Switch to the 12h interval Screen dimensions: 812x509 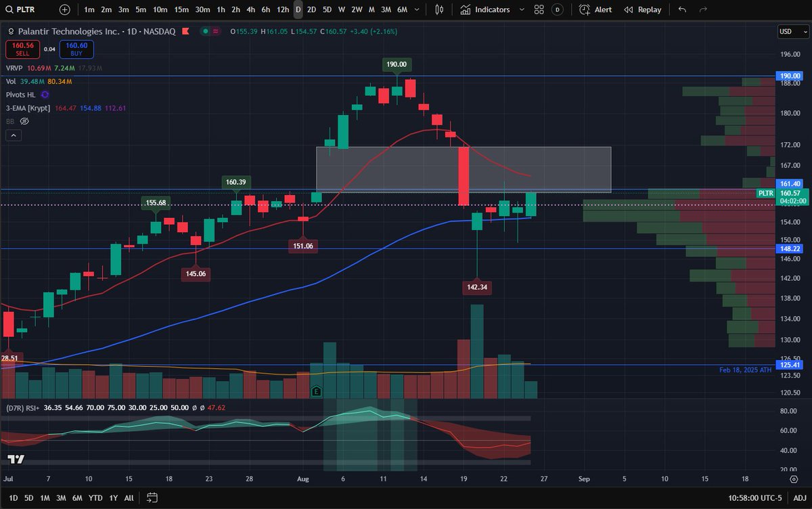click(283, 9)
